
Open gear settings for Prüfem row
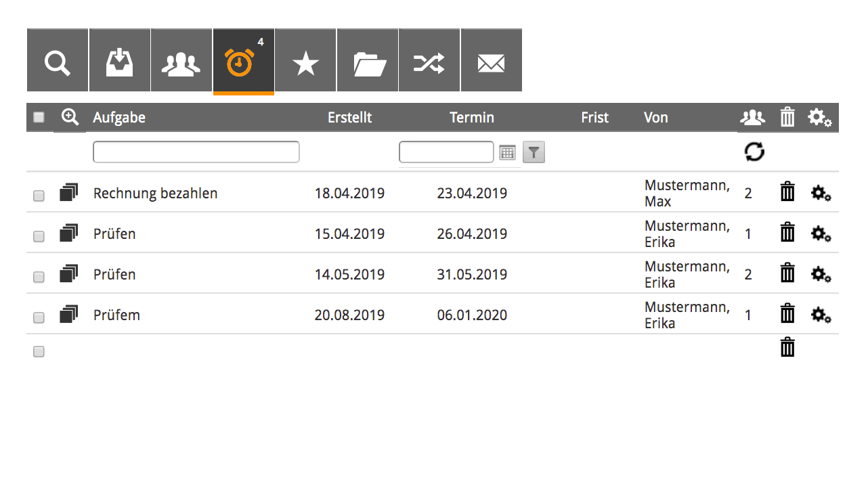(821, 315)
